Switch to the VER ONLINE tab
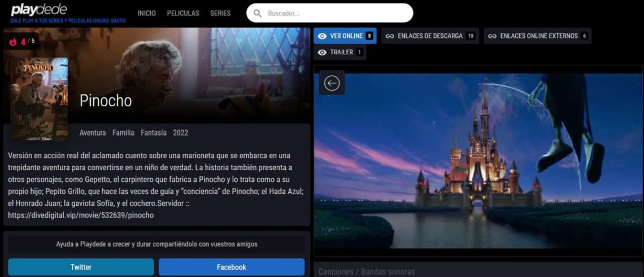This screenshot has width=644, height=277. 345,36
